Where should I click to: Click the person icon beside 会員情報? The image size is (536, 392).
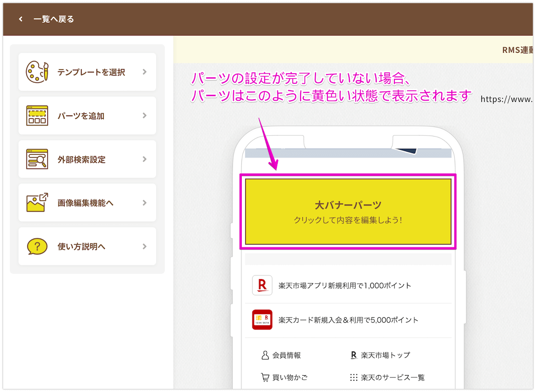pos(265,355)
